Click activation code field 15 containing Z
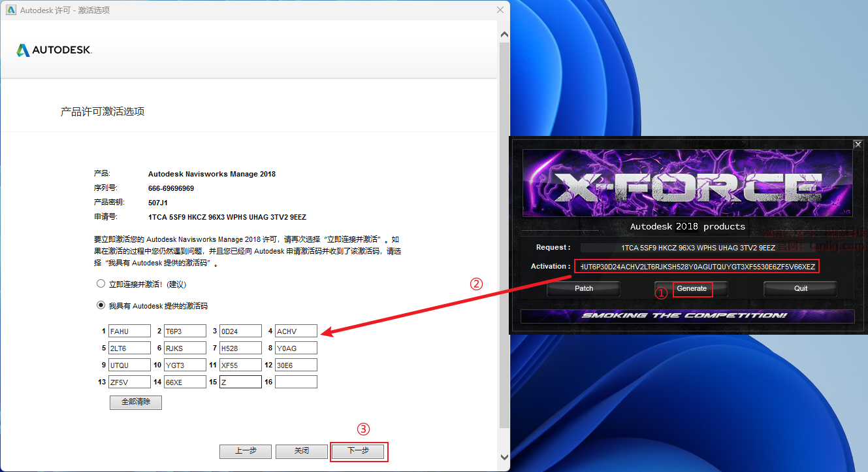868x472 pixels. pyautogui.click(x=240, y=382)
